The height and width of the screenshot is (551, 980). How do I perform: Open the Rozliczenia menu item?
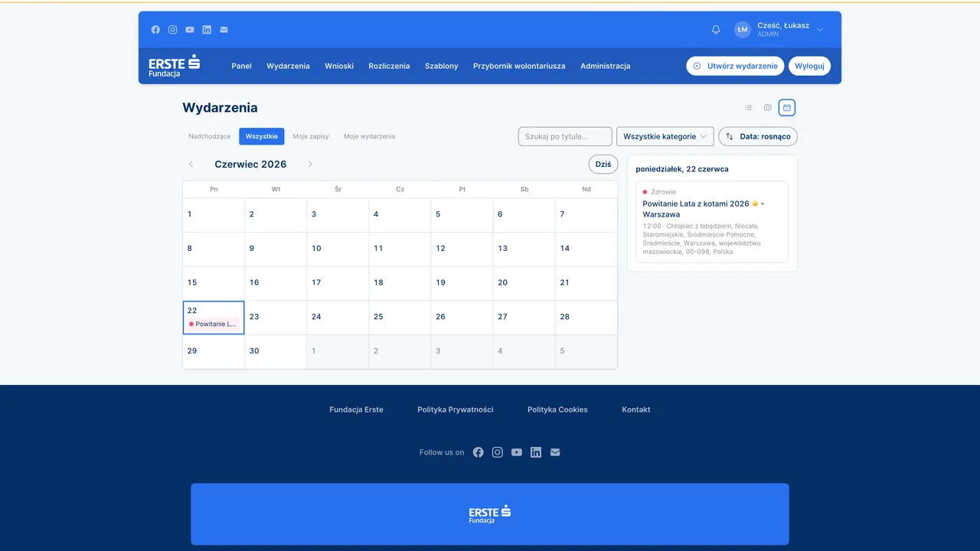pyautogui.click(x=389, y=66)
